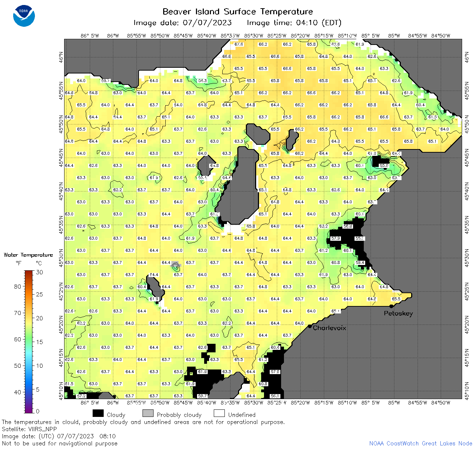Click the 56.8 temperature value
476x449 pixels.
pos(348,226)
